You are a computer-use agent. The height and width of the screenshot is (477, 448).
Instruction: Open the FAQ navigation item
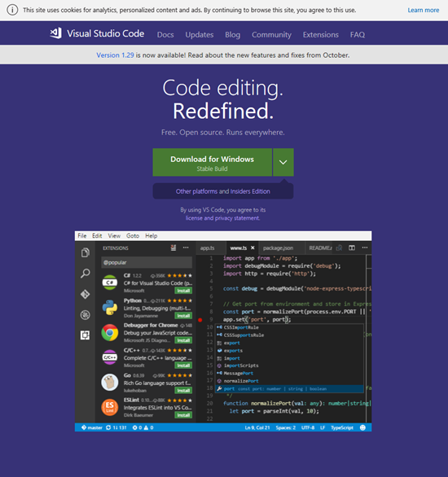coord(358,35)
